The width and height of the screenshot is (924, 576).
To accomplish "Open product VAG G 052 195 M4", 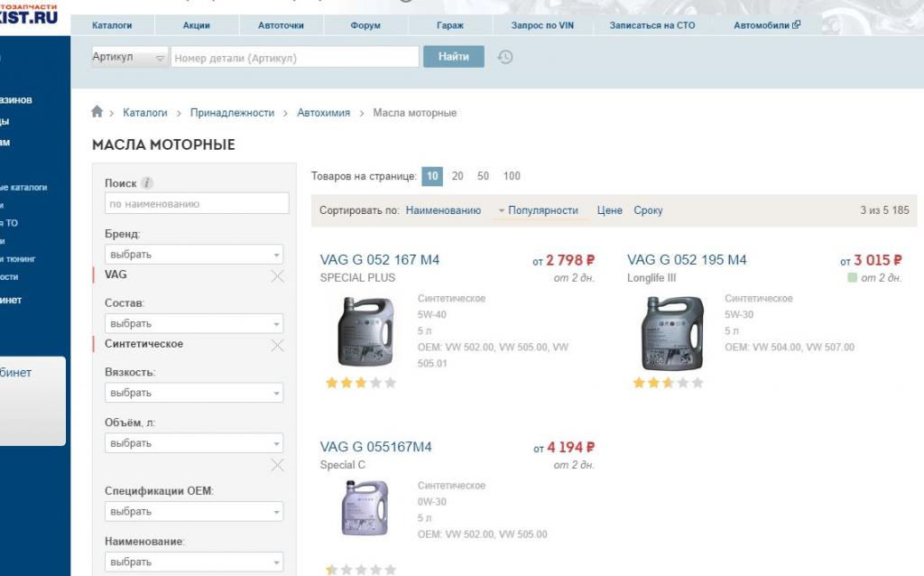I will tap(687, 260).
